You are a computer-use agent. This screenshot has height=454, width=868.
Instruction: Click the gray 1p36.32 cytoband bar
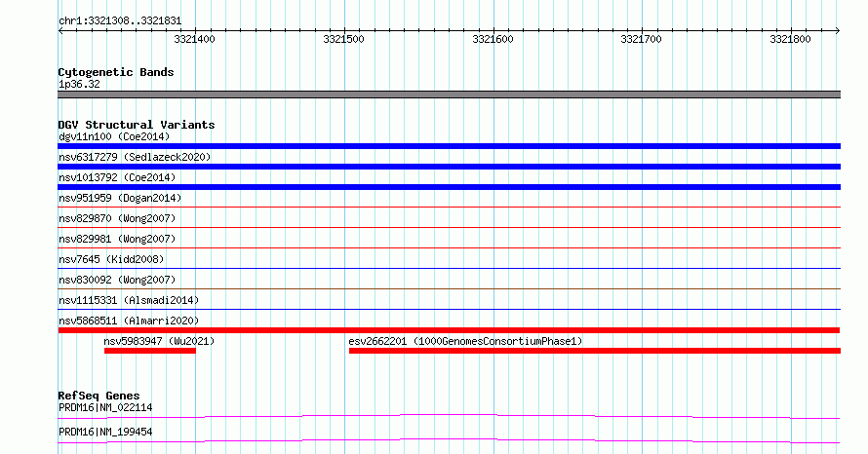tap(449, 95)
